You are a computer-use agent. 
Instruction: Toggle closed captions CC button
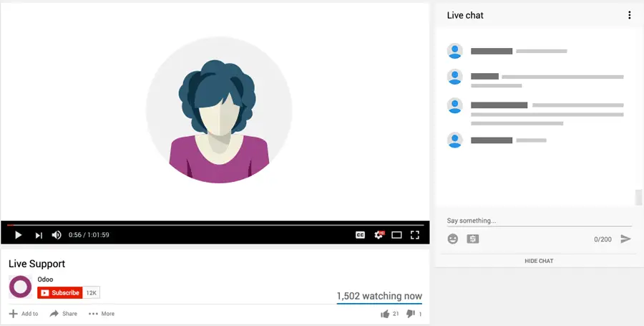pos(360,235)
